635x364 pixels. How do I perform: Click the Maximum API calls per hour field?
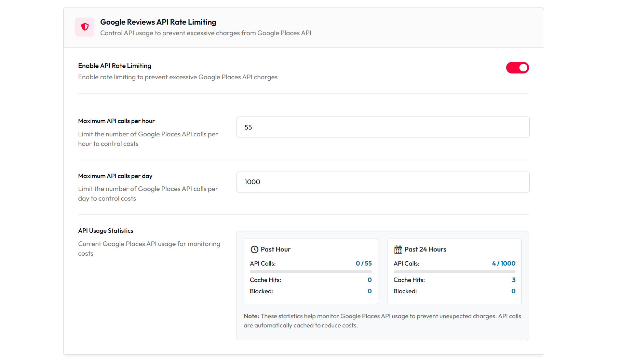point(383,127)
